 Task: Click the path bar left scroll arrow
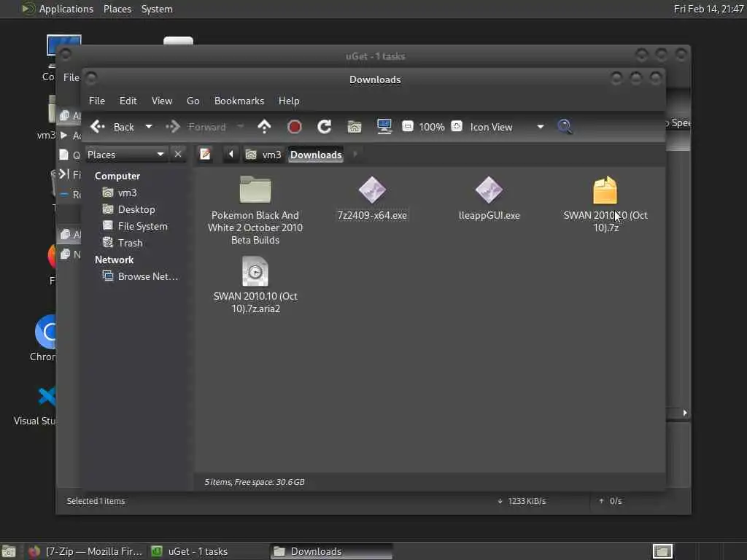(x=231, y=155)
